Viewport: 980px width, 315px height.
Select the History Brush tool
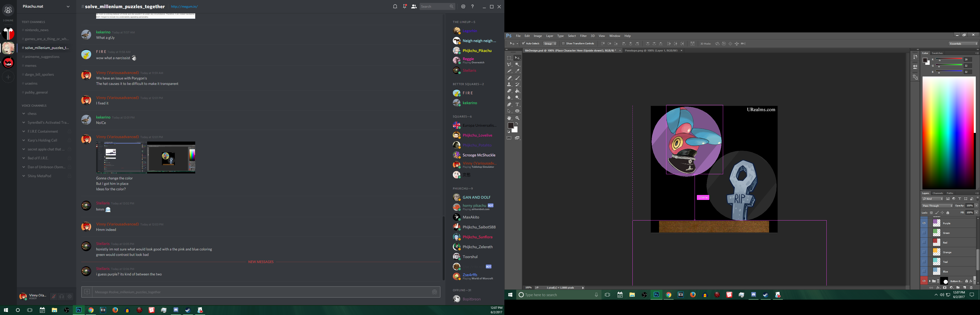pos(517,84)
